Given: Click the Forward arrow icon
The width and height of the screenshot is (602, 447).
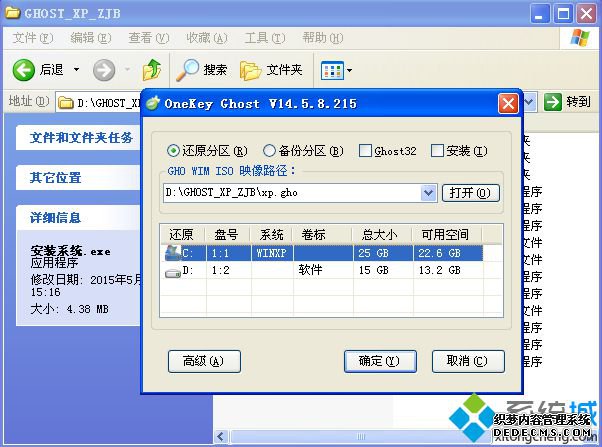Looking at the screenshot, I should pyautogui.click(x=103, y=70).
